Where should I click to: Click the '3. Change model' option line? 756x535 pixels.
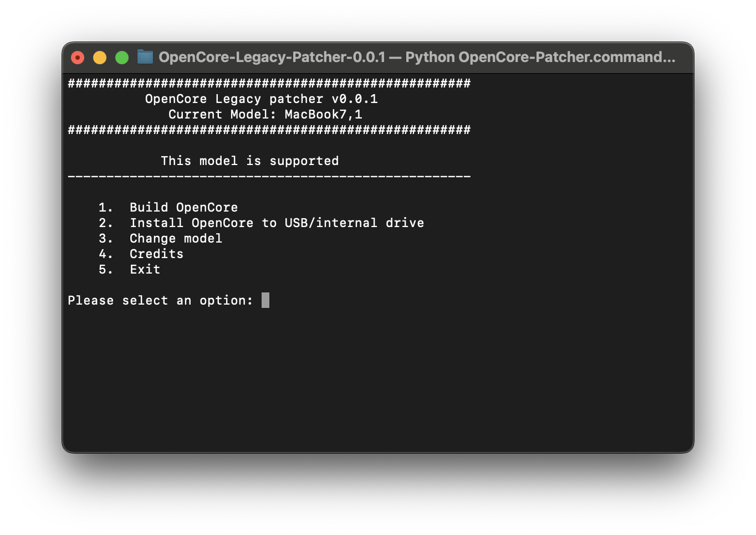coord(161,239)
